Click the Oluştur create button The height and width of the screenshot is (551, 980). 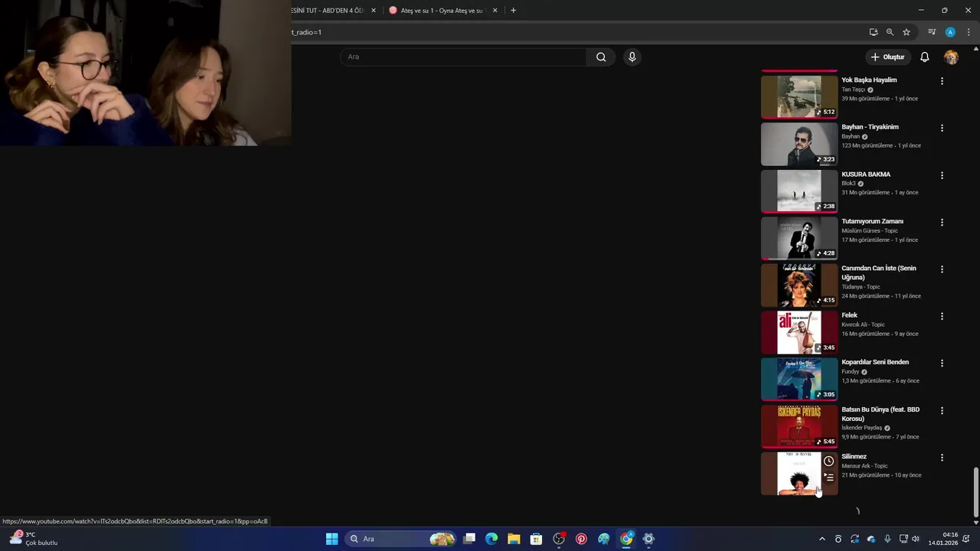pos(887,57)
